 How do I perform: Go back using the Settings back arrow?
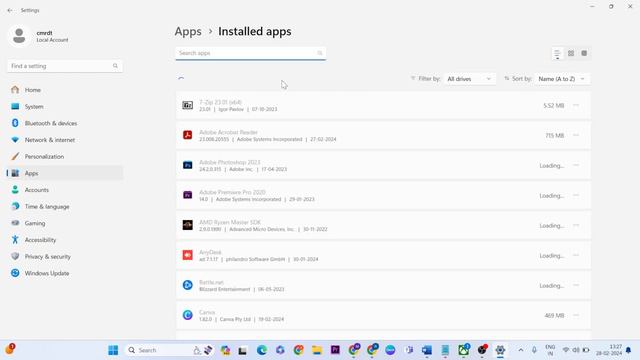pos(10,10)
